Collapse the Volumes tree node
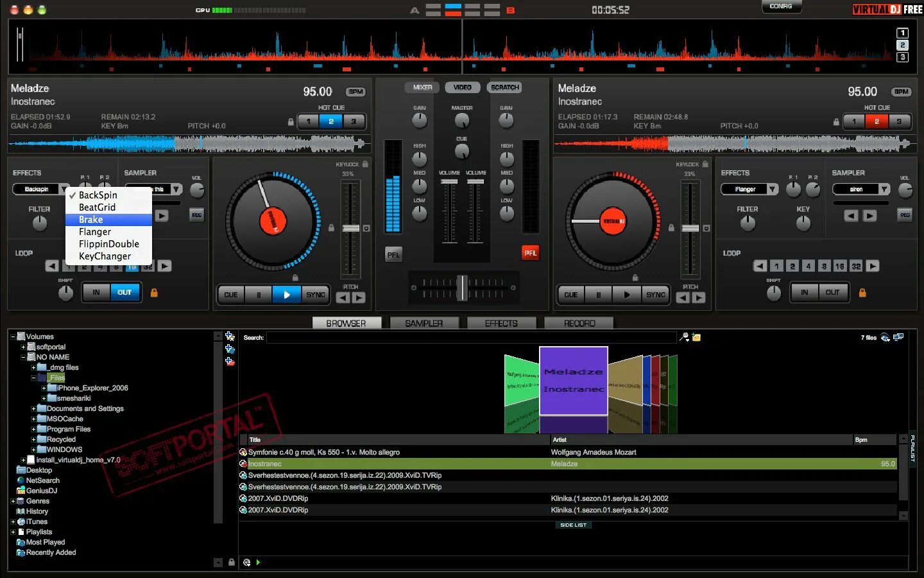 tap(13, 337)
